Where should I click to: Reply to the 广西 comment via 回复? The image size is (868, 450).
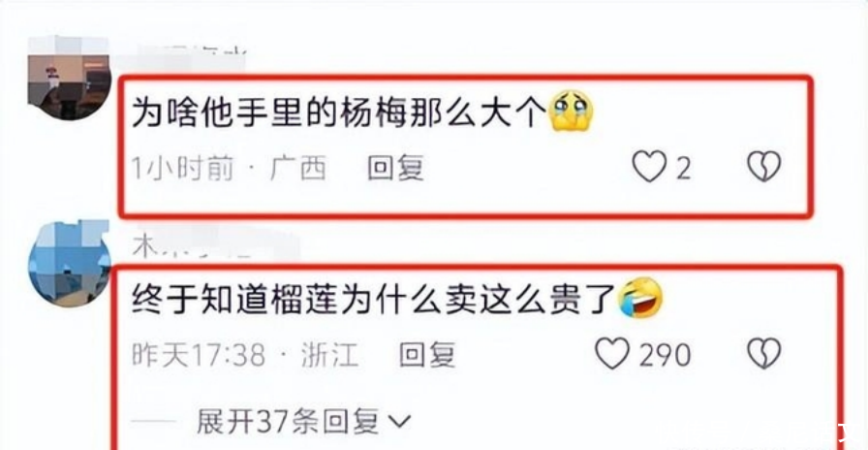click(x=396, y=168)
